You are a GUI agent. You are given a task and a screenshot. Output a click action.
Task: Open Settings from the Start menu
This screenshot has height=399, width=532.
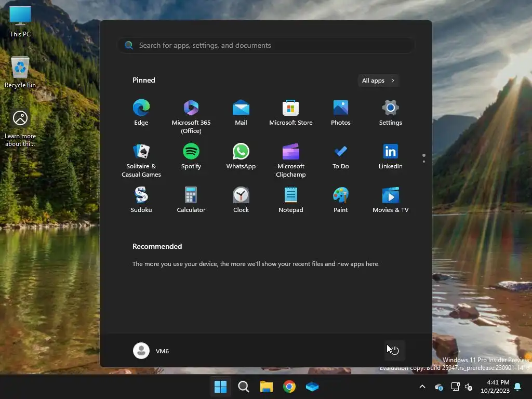click(x=391, y=113)
